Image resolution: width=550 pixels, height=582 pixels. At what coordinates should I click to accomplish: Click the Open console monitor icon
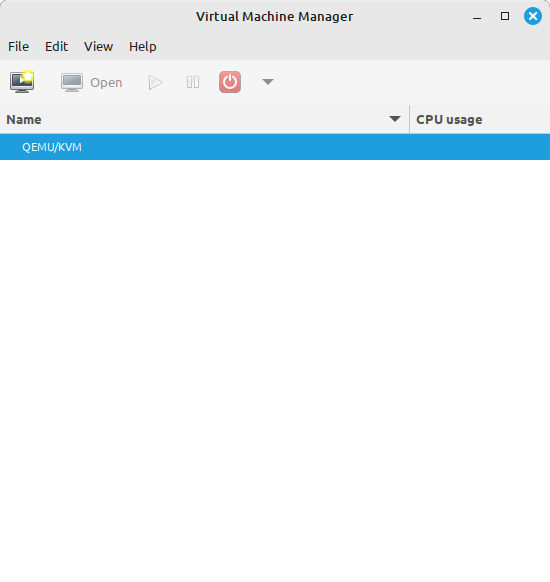click(x=72, y=82)
